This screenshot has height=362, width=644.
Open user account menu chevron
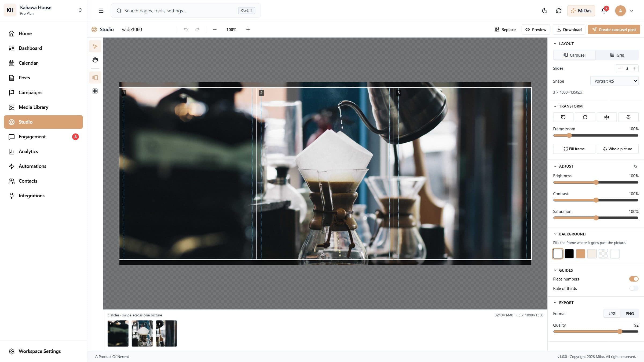[x=631, y=11]
